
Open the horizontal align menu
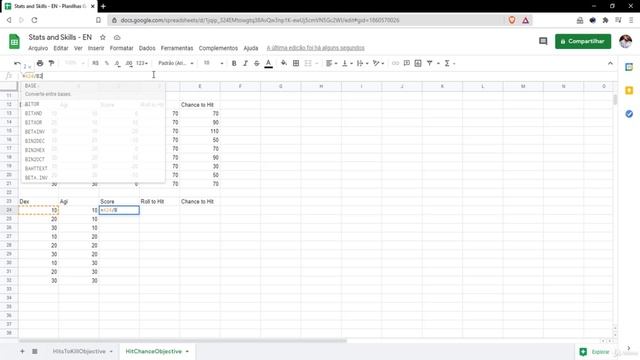point(331,63)
